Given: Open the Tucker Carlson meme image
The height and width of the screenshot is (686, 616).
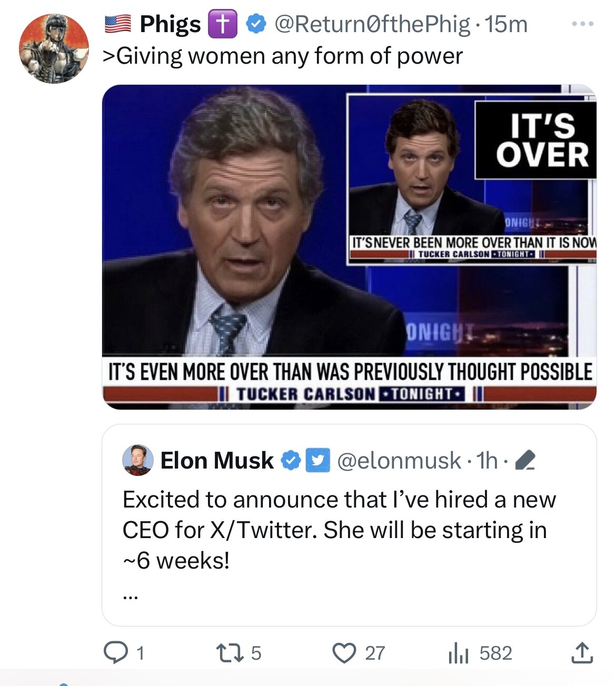Looking at the screenshot, I should click(349, 246).
